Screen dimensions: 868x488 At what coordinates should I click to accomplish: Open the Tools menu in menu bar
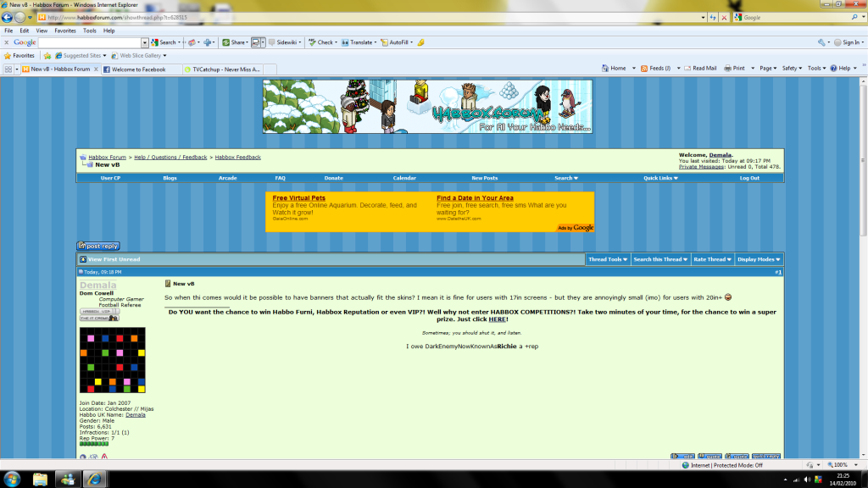[90, 30]
